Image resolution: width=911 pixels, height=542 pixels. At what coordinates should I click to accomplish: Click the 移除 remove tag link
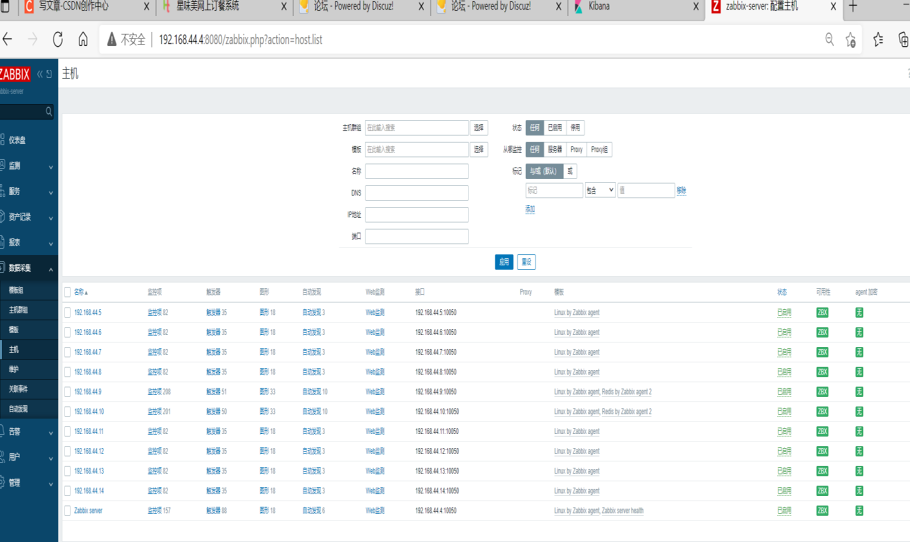pyautogui.click(x=682, y=190)
